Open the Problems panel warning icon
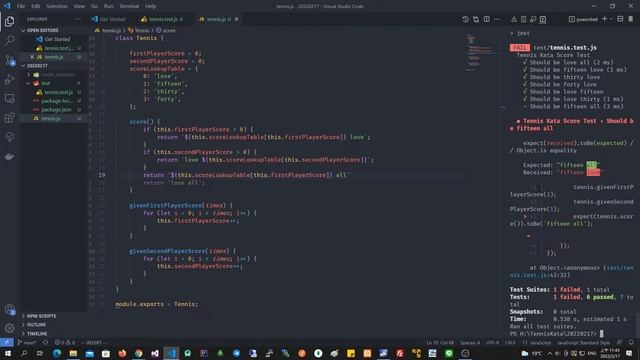This screenshot has width=640, height=360. click(514, 19)
